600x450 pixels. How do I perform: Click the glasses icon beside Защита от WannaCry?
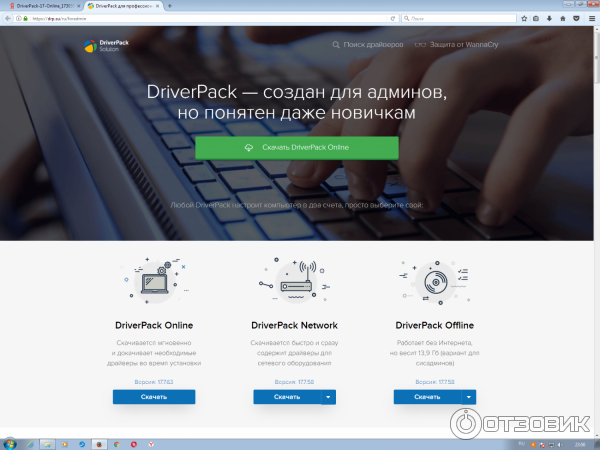[420, 45]
